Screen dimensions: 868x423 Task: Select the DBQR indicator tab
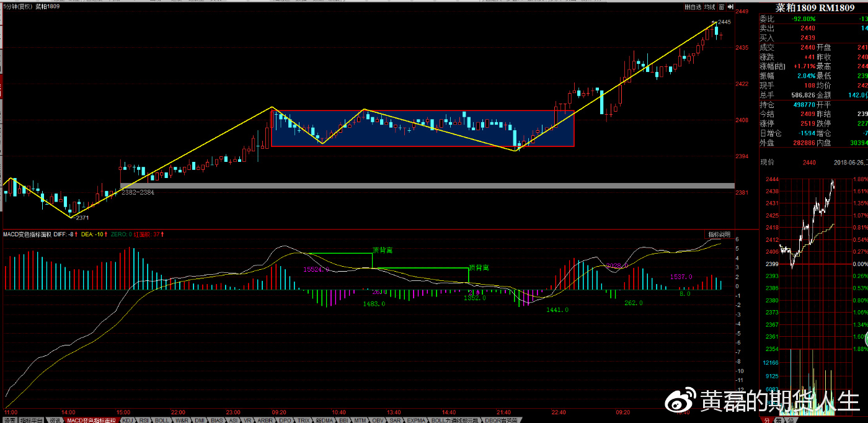click(x=501, y=420)
